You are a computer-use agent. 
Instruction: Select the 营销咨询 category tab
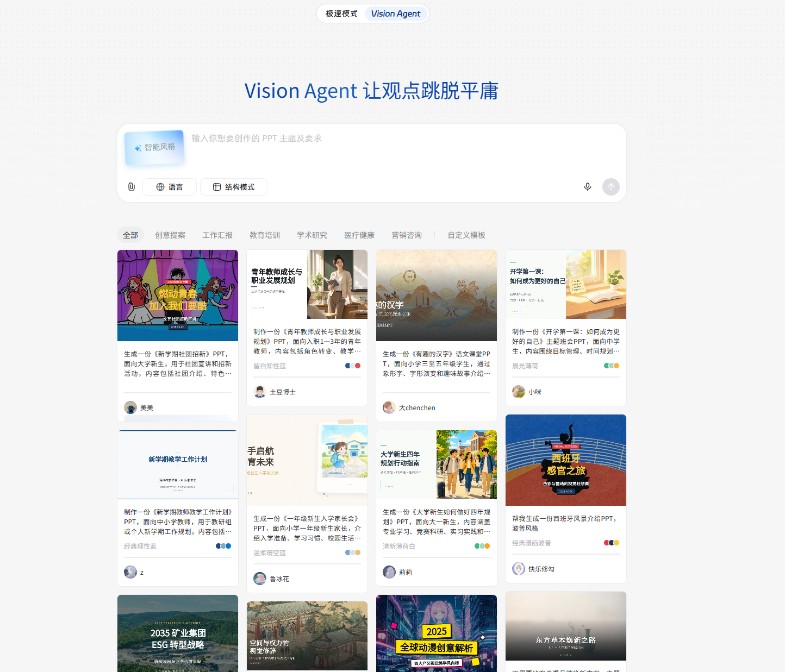coord(407,235)
